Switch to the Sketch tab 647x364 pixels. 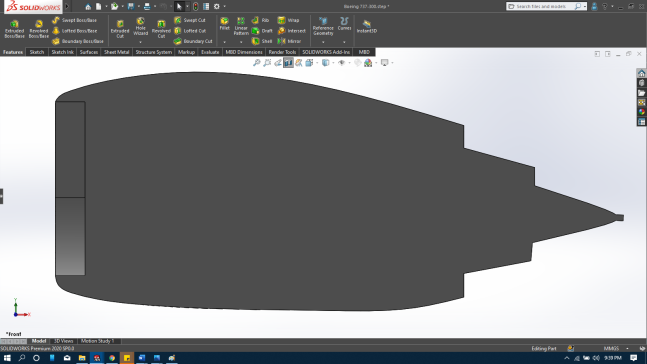37,52
